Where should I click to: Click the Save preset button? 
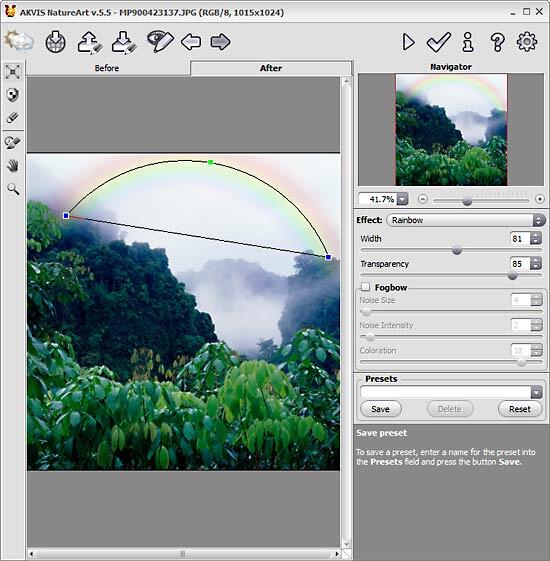pos(380,409)
